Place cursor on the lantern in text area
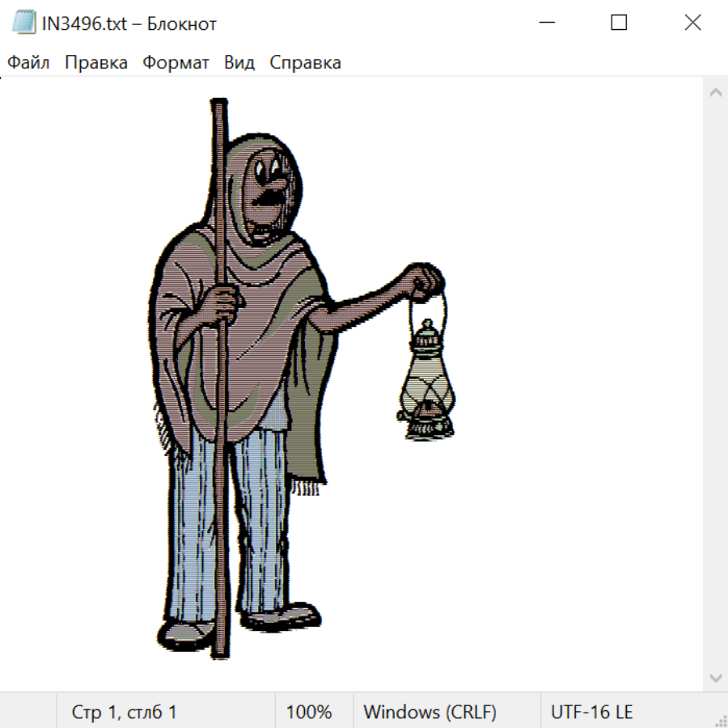This screenshot has width=728, height=728. [426, 380]
